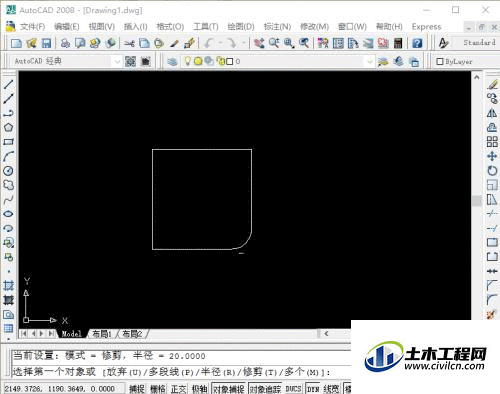Click the Save icon in standard toolbar
This screenshot has height=394, width=500.
(46, 43)
